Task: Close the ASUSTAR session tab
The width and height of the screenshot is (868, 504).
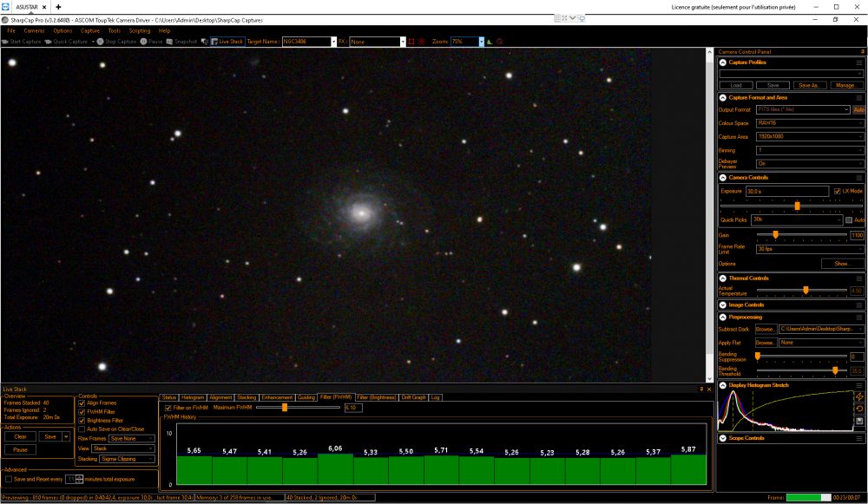Action: (x=44, y=7)
